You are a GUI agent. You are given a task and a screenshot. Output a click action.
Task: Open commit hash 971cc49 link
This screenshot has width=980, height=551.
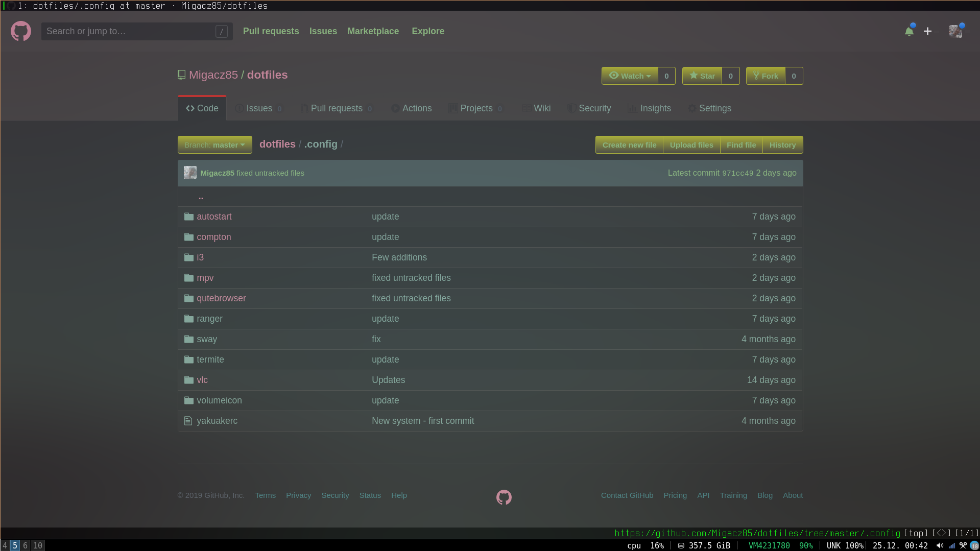coord(737,173)
